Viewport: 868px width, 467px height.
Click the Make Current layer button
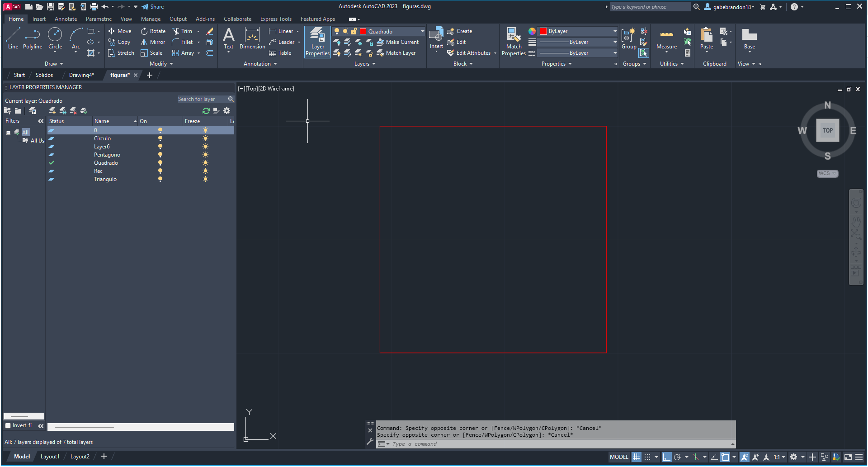398,42
